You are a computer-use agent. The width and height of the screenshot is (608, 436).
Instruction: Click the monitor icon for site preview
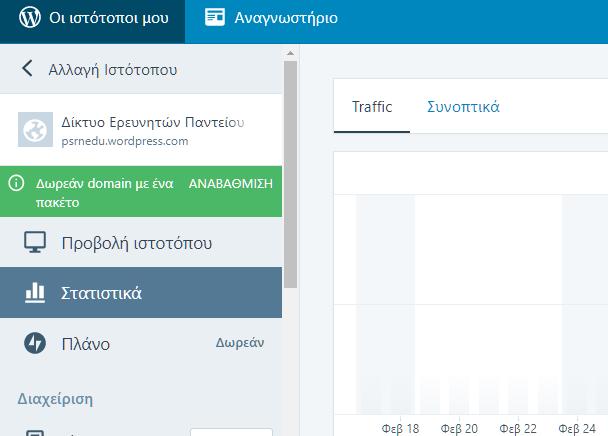(35, 242)
